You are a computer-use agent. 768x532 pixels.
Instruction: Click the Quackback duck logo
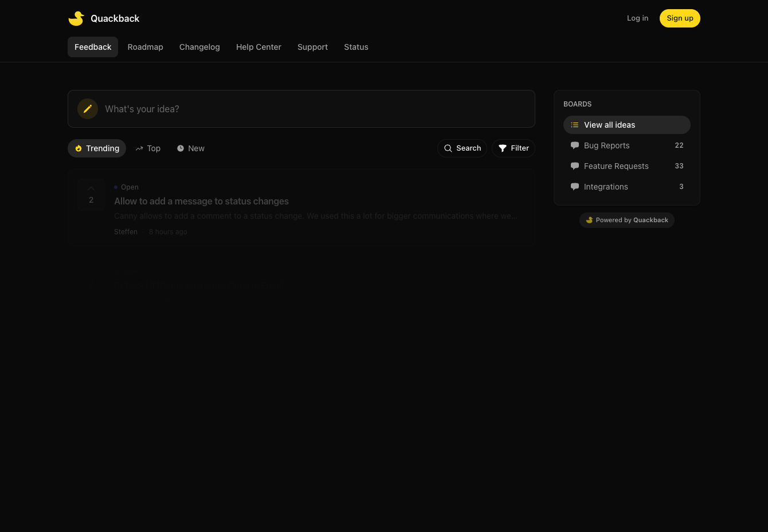tap(76, 18)
